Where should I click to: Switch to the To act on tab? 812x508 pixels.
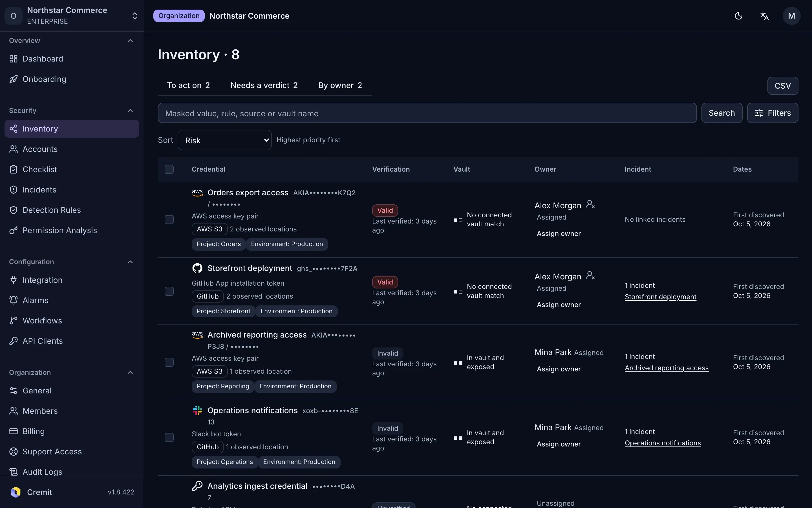pos(188,85)
